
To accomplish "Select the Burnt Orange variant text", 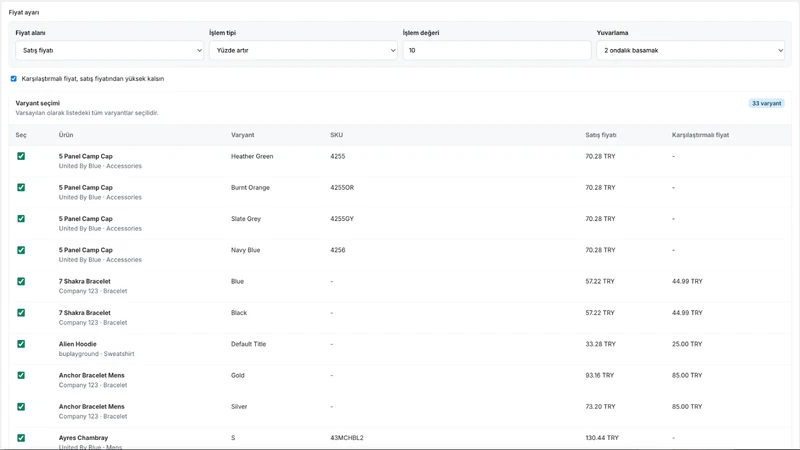I will [x=250, y=187].
